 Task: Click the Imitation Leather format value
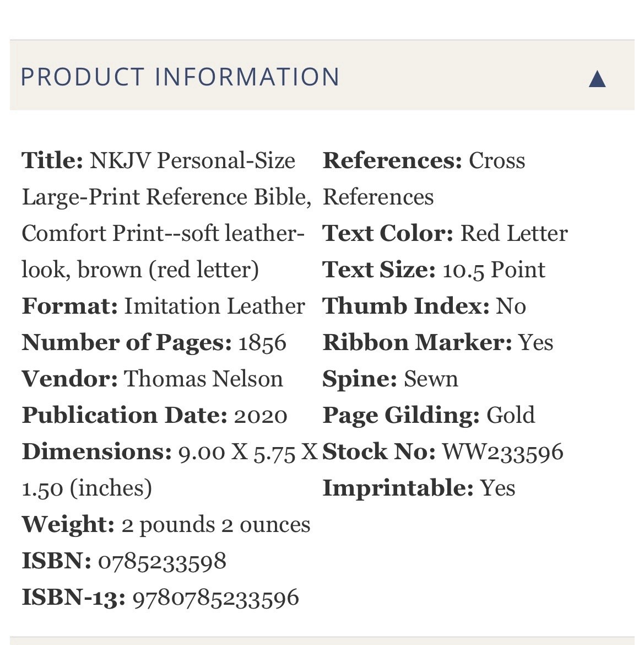click(x=214, y=306)
